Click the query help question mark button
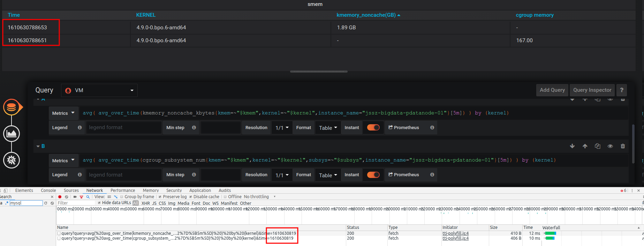Viewport: 644px width, 246px height. point(622,90)
